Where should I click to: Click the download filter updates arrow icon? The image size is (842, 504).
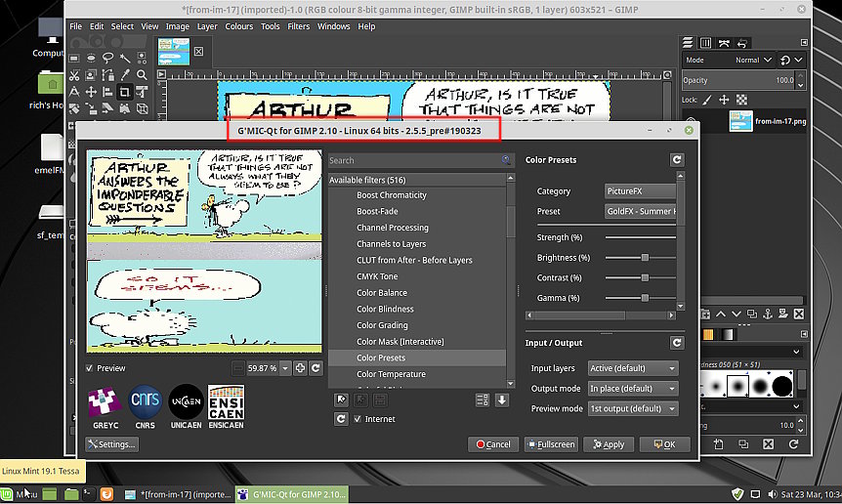[501, 399]
